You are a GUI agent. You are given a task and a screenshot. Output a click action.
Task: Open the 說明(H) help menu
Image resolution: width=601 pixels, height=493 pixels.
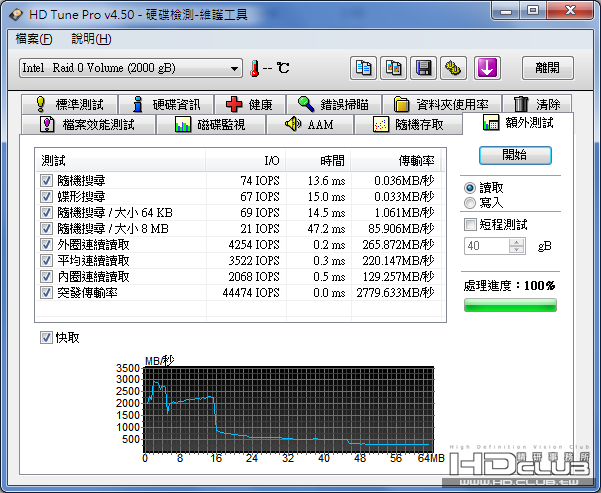point(91,39)
